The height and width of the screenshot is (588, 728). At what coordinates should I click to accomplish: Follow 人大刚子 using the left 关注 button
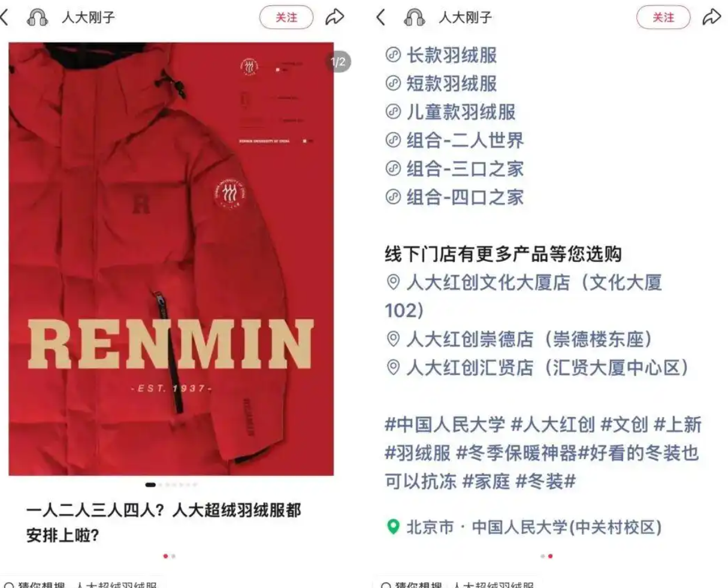click(286, 17)
